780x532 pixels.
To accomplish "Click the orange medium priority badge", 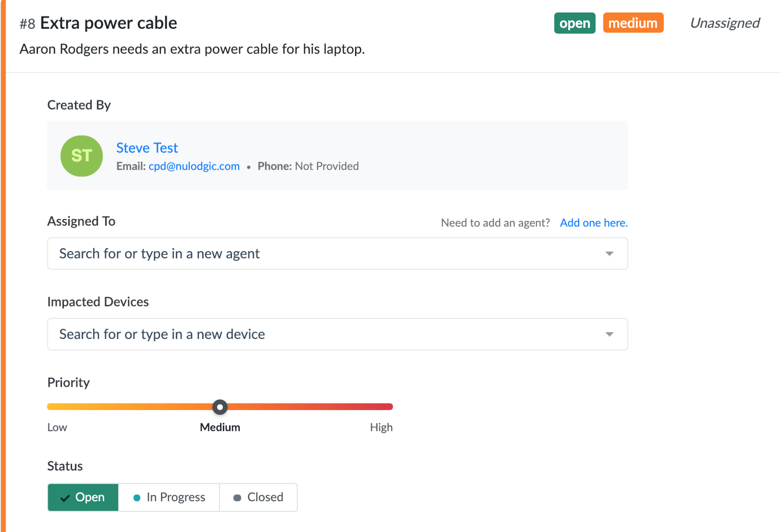I will click(x=633, y=23).
